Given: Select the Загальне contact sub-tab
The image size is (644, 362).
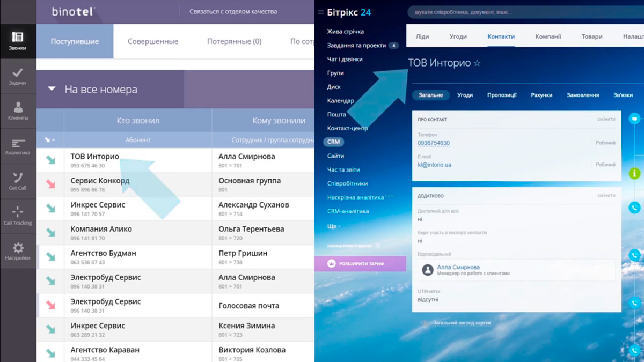Looking at the screenshot, I should tap(431, 95).
